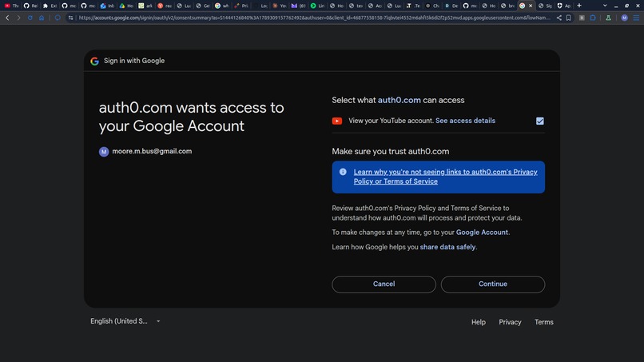Image resolution: width=644 pixels, height=362 pixels.
Task: Click the address bar URL field
Action: (x=314, y=18)
